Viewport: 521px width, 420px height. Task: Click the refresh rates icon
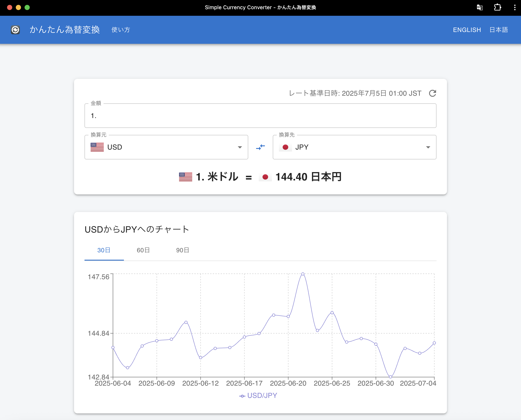pos(433,93)
